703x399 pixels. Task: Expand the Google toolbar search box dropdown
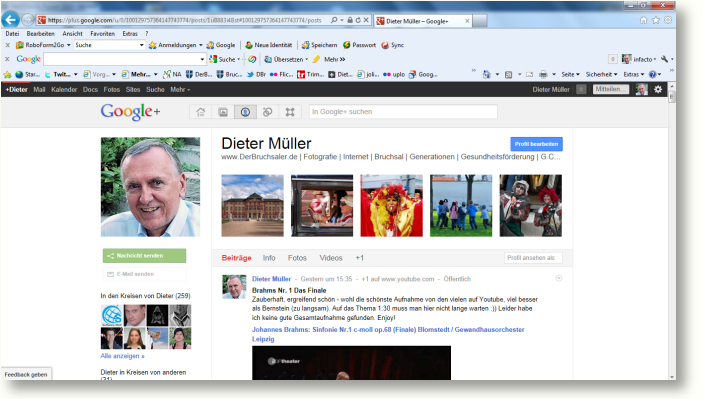pyautogui.click(x=202, y=59)
